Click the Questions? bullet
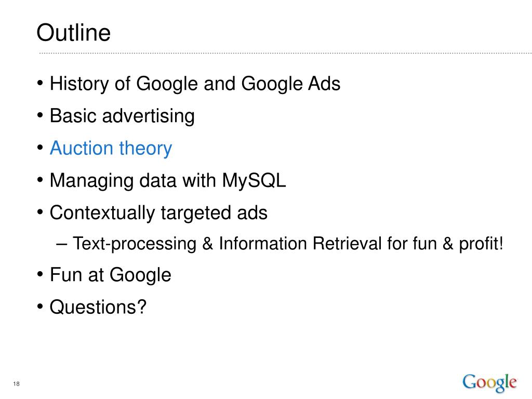532x399 pixels. (x=98, y=307)
